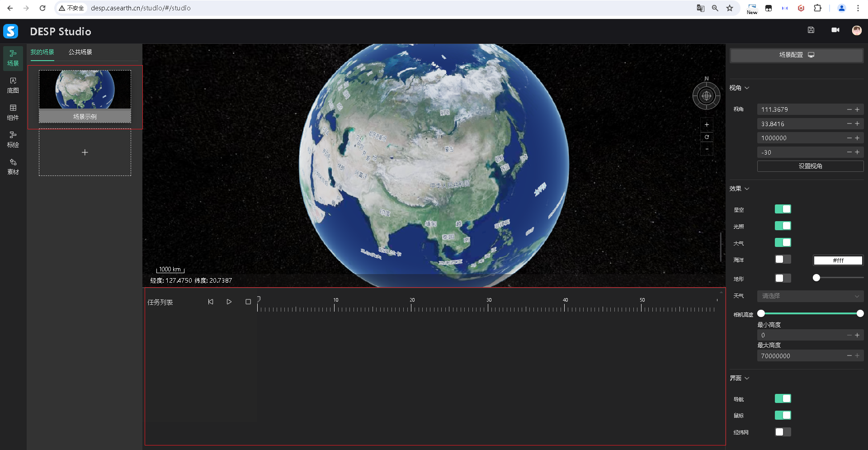
Task: Toggle the 星空 starry sky switch
Action: coord(783,209)
